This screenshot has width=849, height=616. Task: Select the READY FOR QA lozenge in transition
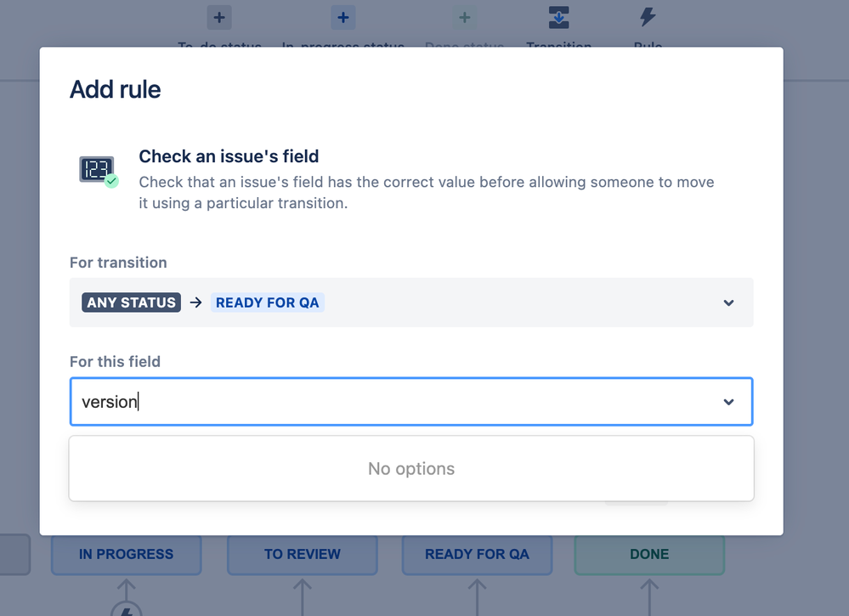(x=268, y=302)
